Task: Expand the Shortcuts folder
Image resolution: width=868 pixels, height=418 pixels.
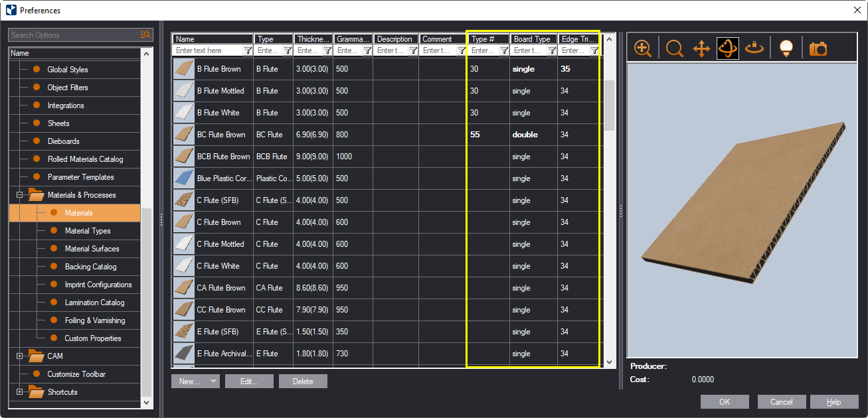Action: pyautogui.click(x=20, y=392)
